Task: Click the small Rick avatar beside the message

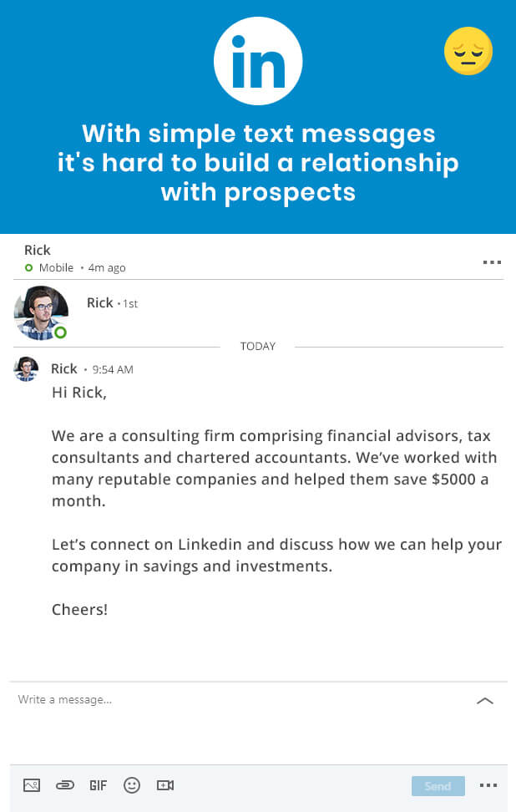Action: [26, 369]
